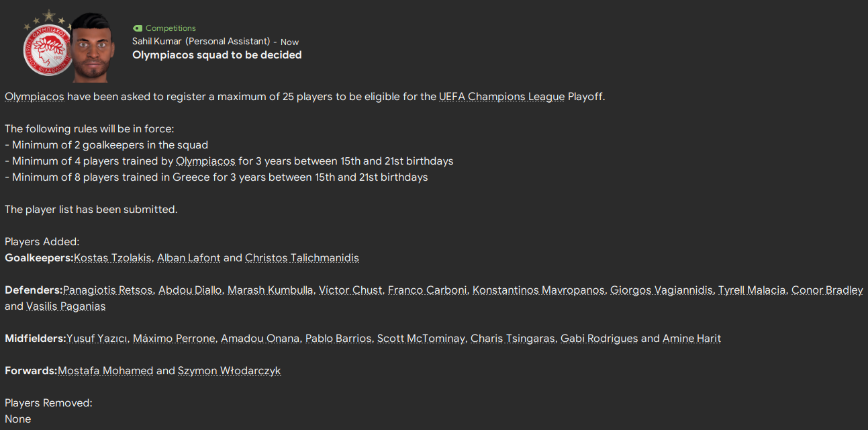Click Olympiacos in the training rule line

[x=205, y=161]
